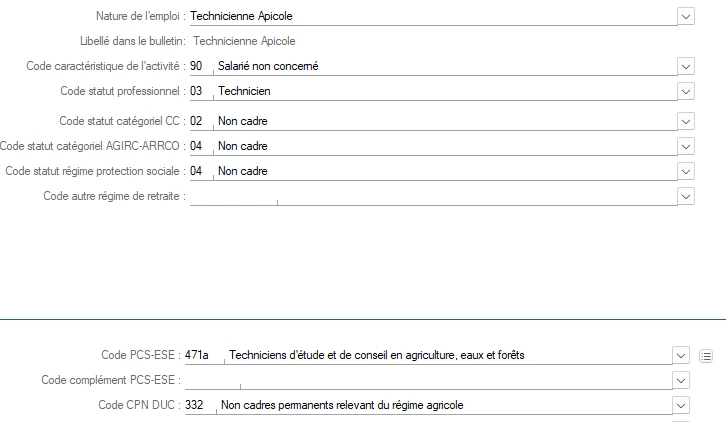
Task: Open Code statut catégoriel AGIRC-ARRCO dropdown
Action: pos(685,146)
